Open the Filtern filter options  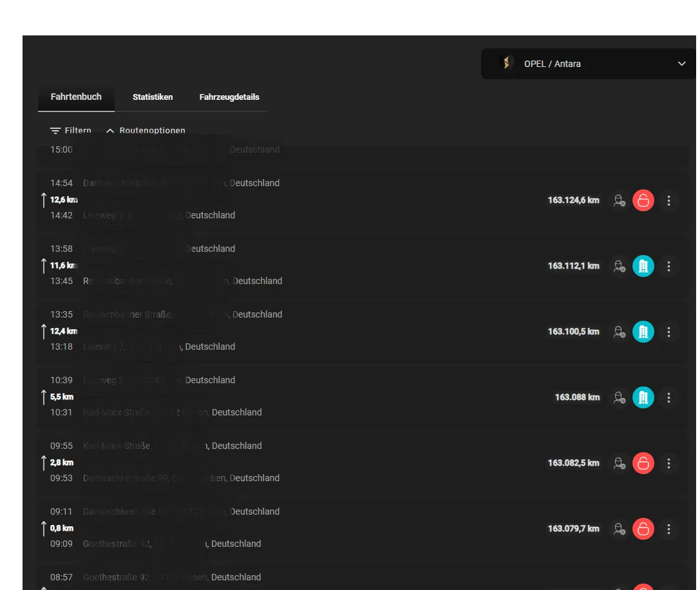(71, 131)
